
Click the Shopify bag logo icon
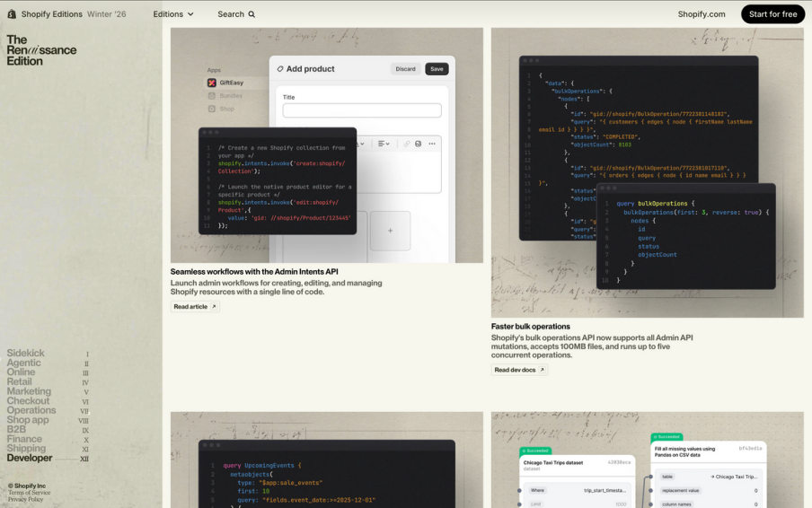12,14
